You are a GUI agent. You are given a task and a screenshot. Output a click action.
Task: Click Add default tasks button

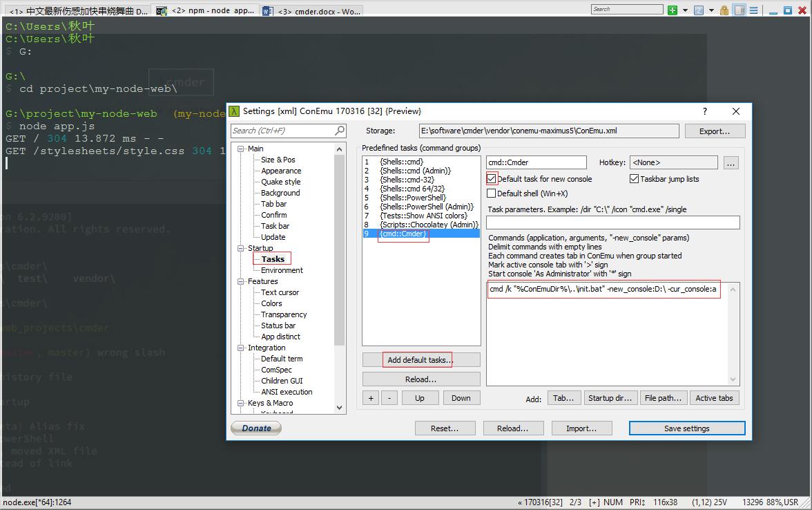tap(421, 359)
